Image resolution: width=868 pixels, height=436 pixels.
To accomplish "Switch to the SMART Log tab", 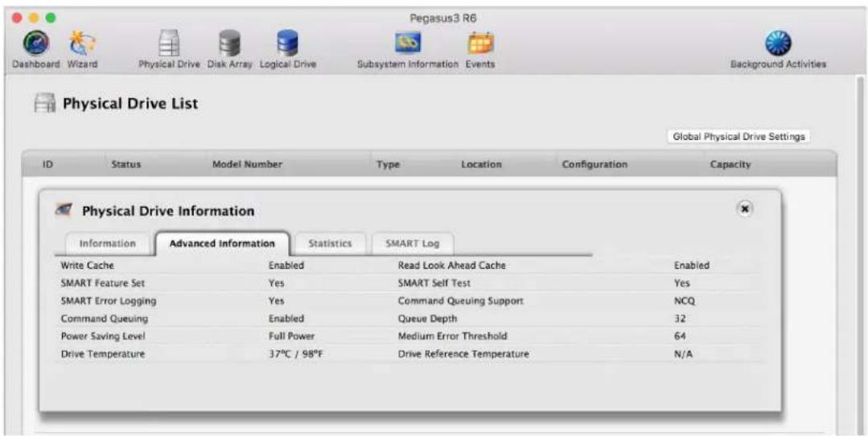I will pyautogui.click(x=412, y=244).
